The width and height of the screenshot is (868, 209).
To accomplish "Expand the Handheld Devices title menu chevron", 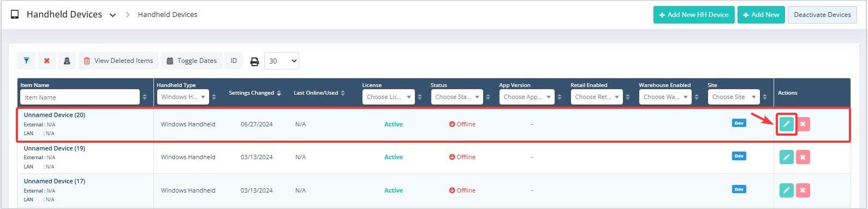I will pos(112,15).
